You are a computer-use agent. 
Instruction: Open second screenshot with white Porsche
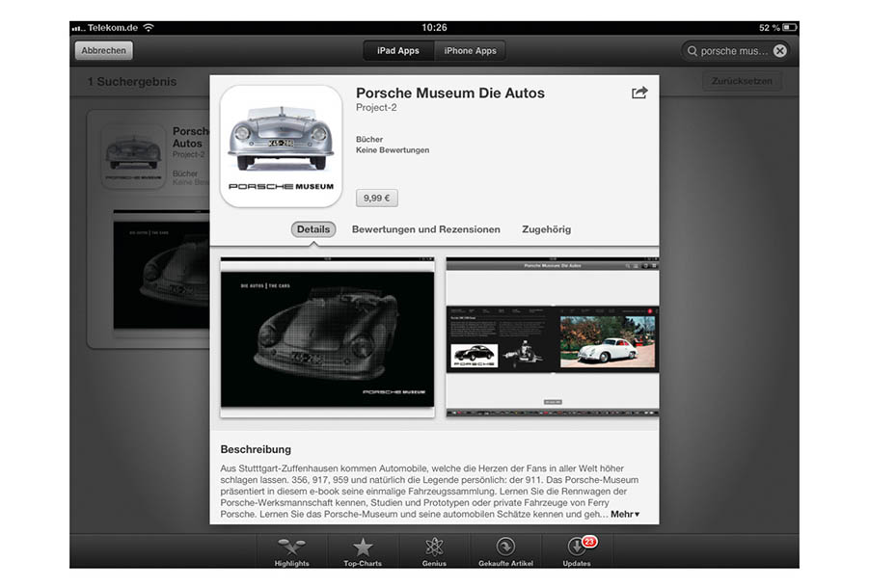(553, 337)
